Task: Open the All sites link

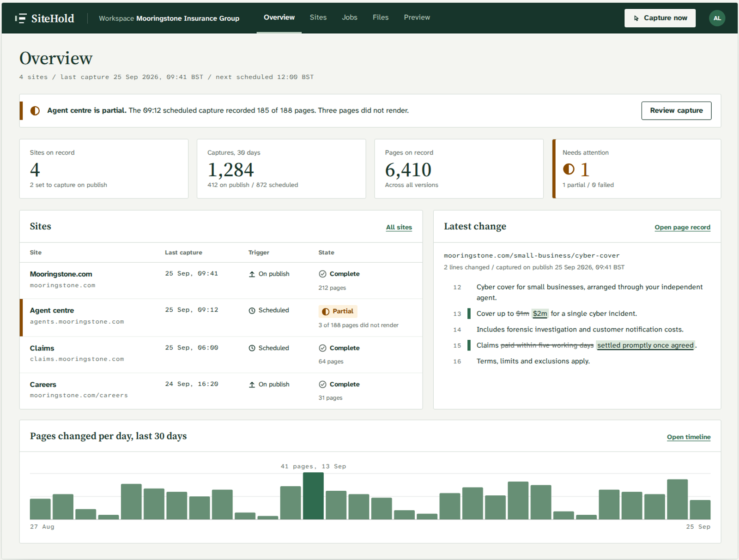Action: point(399,227)
